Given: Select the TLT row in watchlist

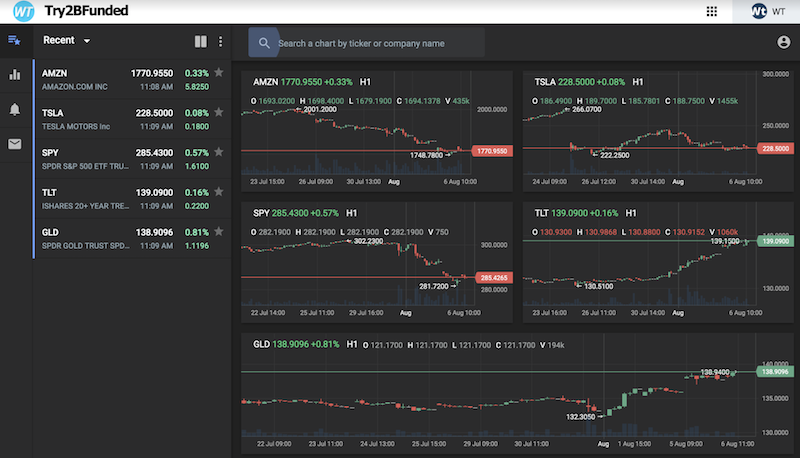Looking at the screenshot, I should (133, 199).
